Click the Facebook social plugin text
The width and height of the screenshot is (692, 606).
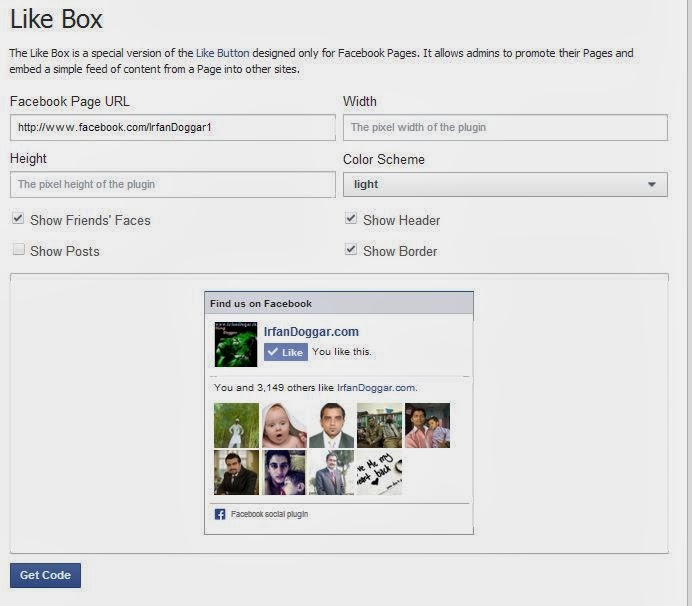point(269,514)
